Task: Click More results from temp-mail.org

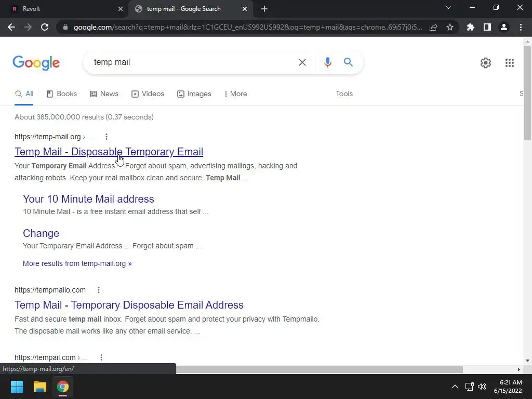Action: click(77, 263)
